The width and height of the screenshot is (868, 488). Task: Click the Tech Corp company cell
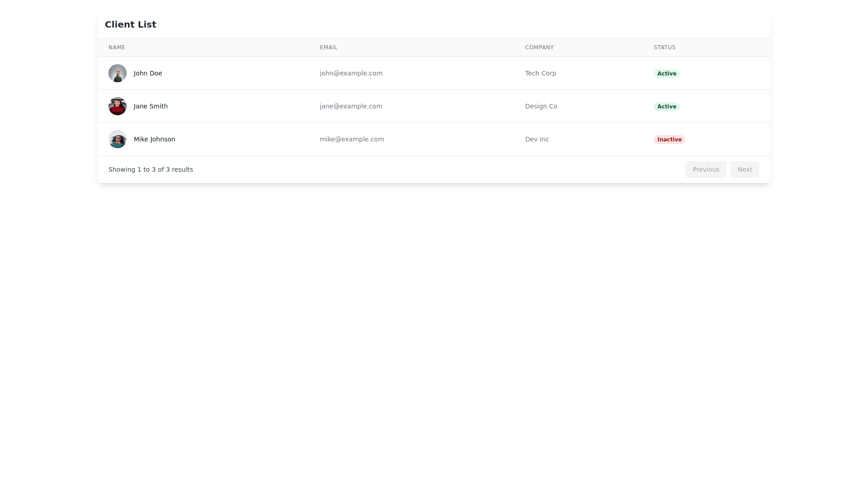pos(541,73)
